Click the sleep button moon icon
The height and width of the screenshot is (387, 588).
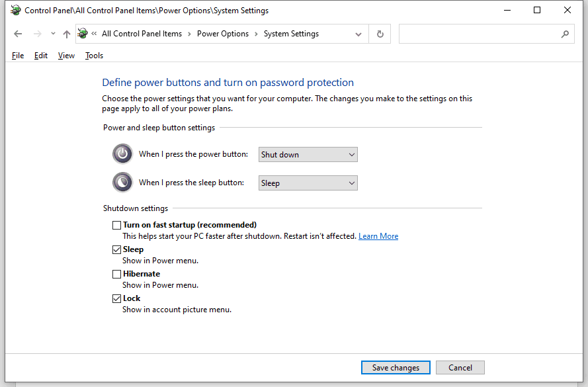pos(122,182)
